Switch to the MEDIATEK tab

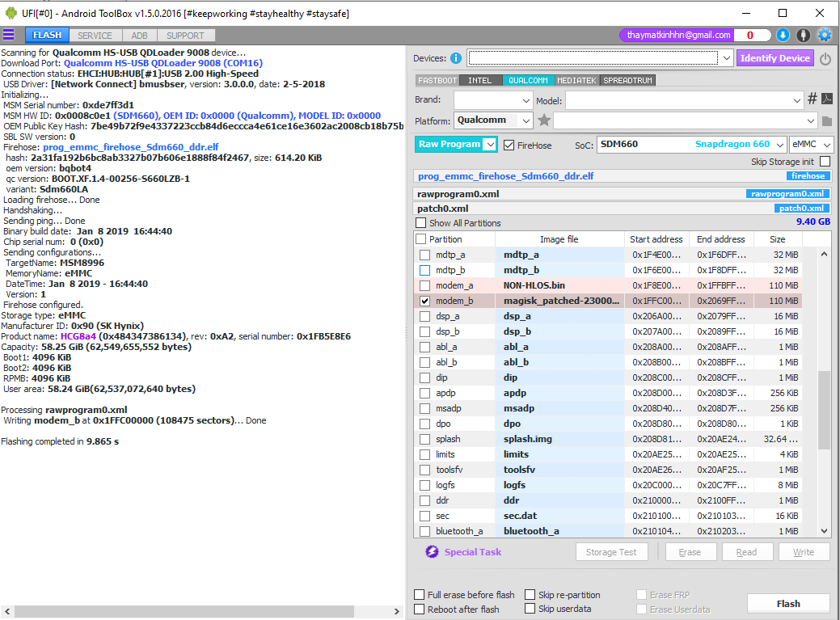tap(576, 81)
